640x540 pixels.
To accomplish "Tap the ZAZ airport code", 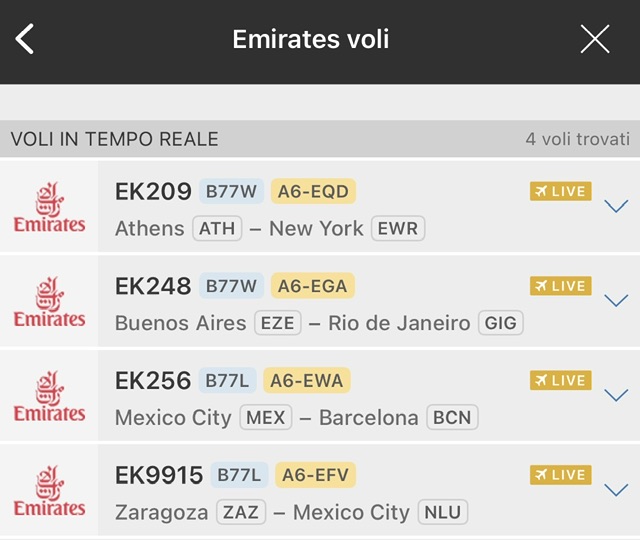I will click(241, 512).
